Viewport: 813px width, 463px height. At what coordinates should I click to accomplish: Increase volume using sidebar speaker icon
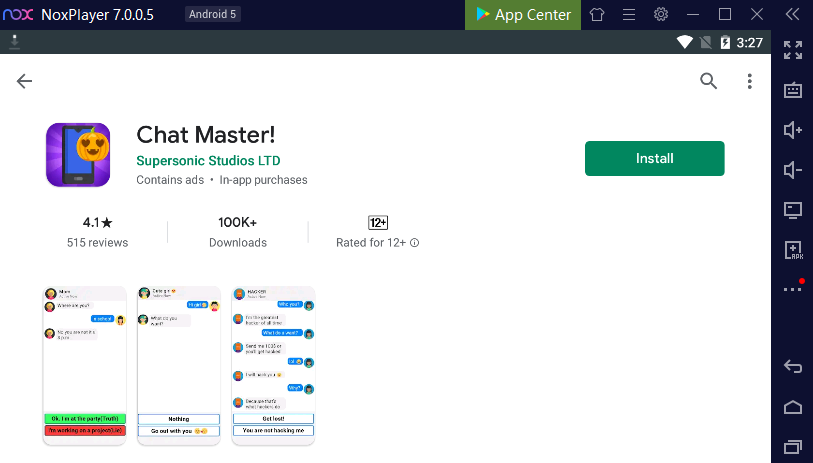(793, 130)
